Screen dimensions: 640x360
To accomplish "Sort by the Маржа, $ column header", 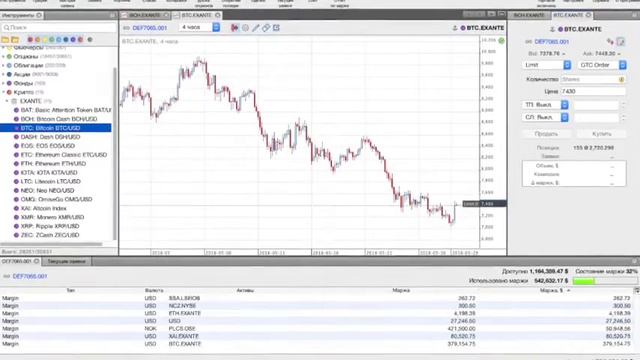I will point(554,291).
